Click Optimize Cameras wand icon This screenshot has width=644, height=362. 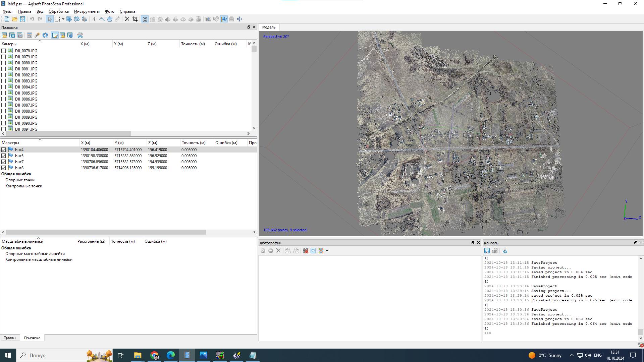pos(37,35)
